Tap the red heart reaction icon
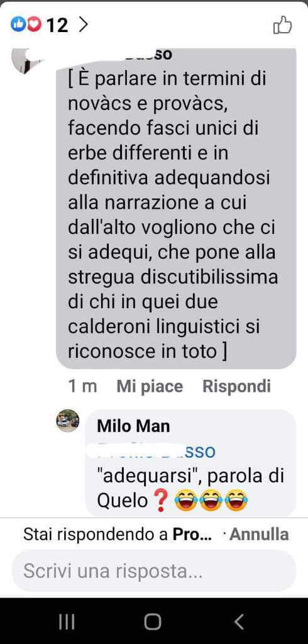The height and width of the screenshot is (644, 308). pyautogui.click(x=34, y=25)
